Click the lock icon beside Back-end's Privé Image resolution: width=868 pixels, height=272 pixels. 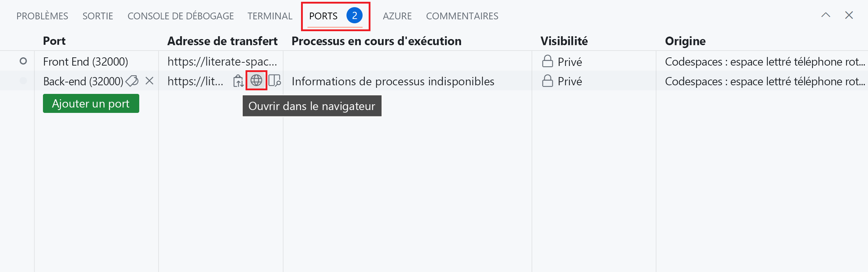[547, 81]
